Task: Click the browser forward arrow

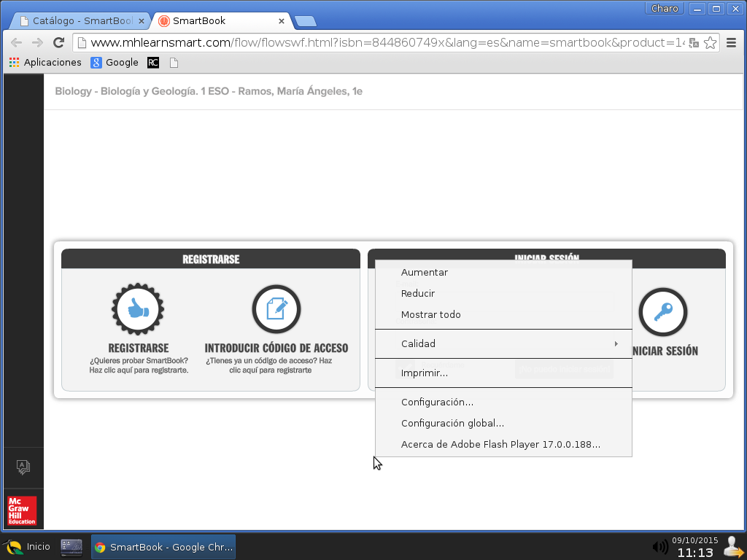Action: (x=37, y=42)
